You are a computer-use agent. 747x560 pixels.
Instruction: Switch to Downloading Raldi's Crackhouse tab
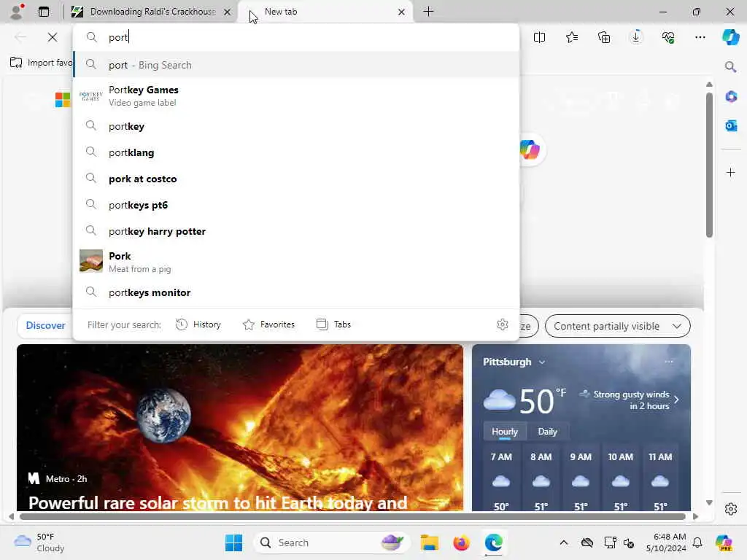click(x=152, y=12)
